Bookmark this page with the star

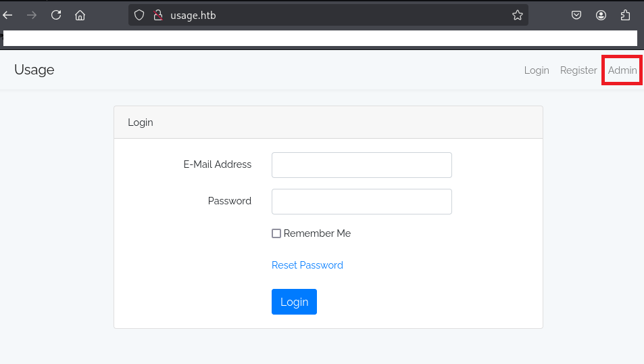pos(518,15)
